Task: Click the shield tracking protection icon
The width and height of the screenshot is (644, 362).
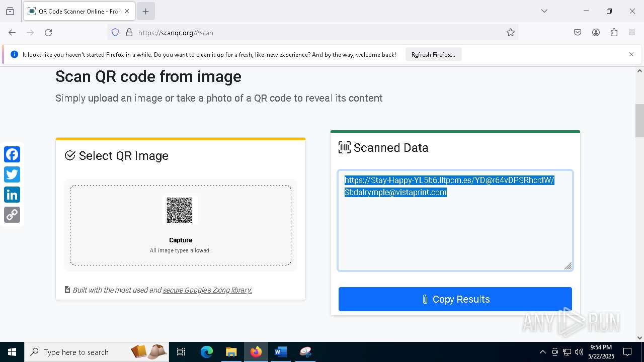Action: [x=115, y=33]
